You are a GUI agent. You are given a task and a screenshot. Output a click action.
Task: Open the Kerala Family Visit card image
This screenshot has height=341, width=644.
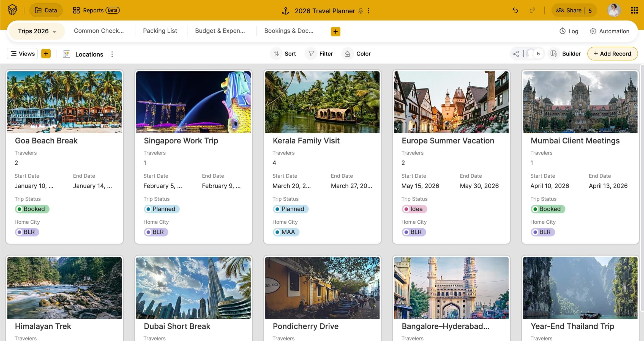coord(322,102)
